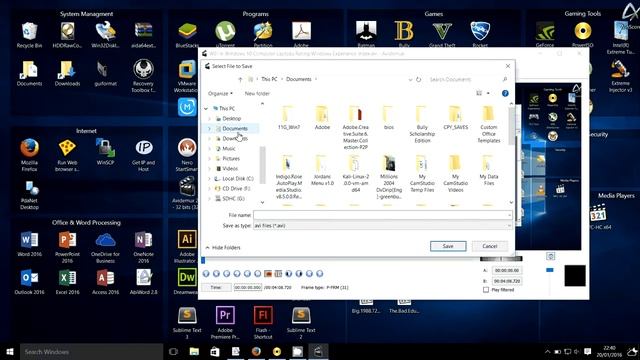Open the address bar history dropdown
640x360 pixels.
point(410,80)
